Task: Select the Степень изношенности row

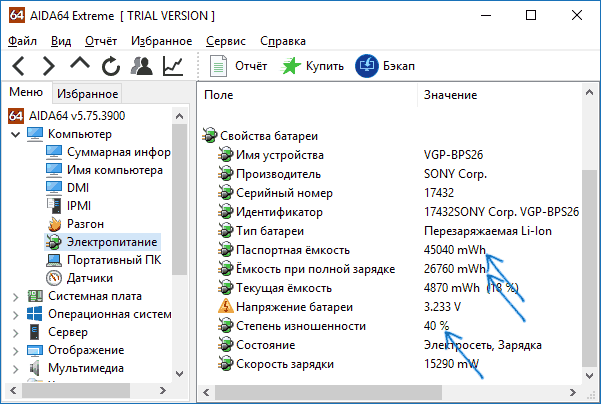Action: point(390,326)
